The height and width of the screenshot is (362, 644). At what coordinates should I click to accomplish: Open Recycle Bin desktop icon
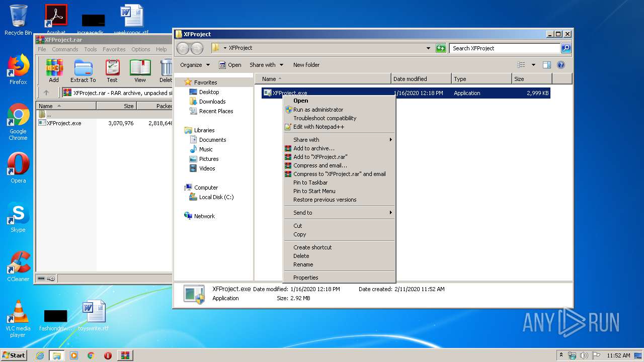[x=18, y=20]
